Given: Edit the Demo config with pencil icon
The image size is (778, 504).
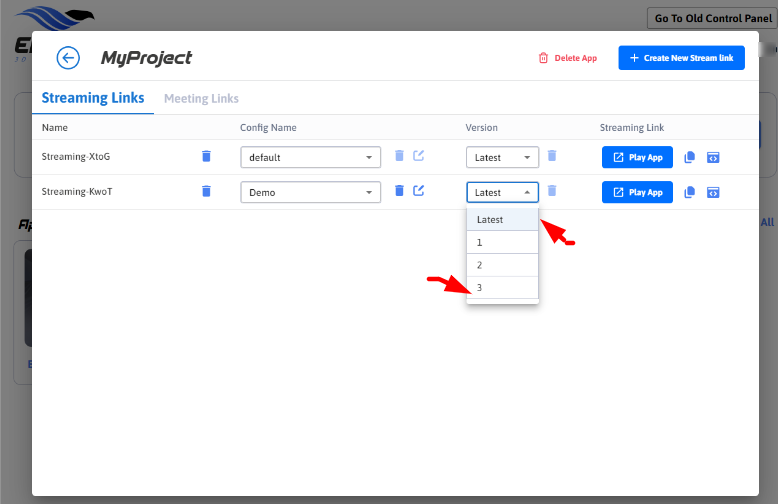Looking at the screenshot, I should pos(419,191).
